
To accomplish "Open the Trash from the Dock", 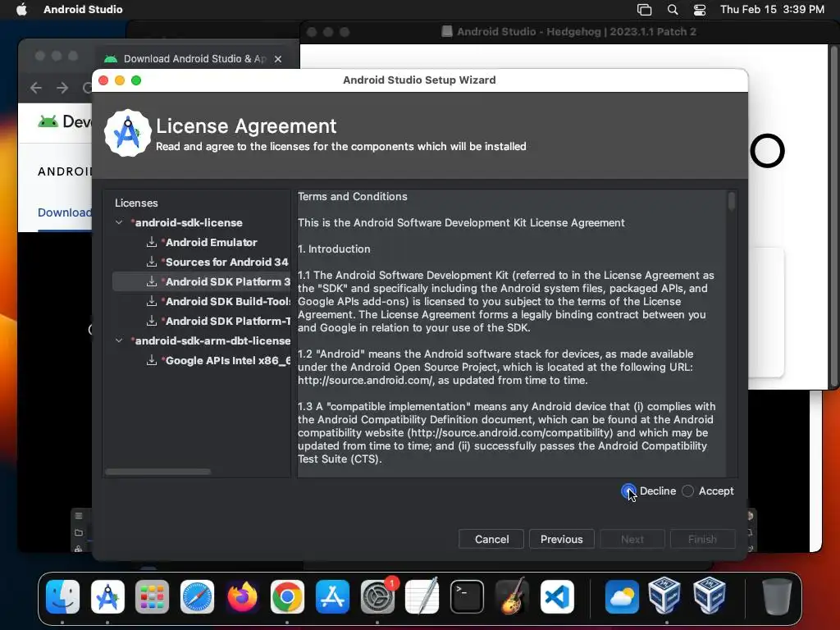I will (x=777, y=597).
